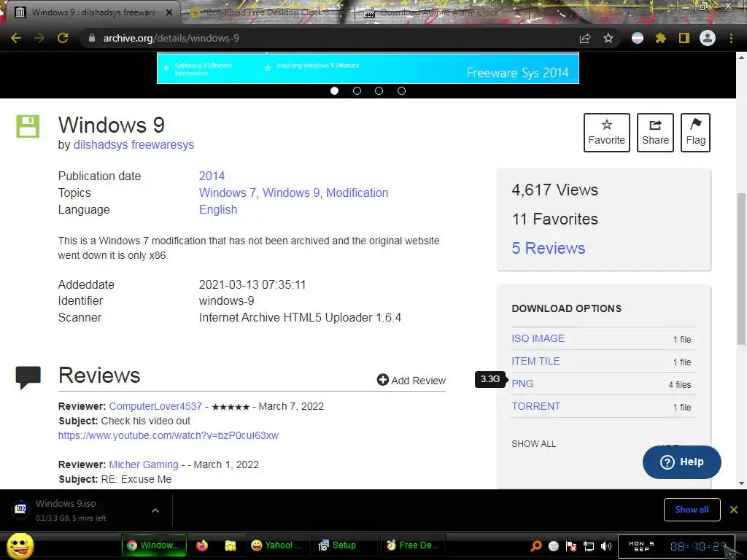The height and width of the screenshot is (560, 747).
Task: Click the volume speaker tray icon
Action: pos(606,546)
